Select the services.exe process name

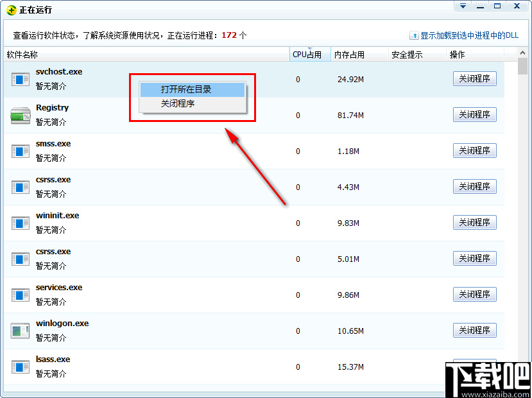tap(59, 288)
